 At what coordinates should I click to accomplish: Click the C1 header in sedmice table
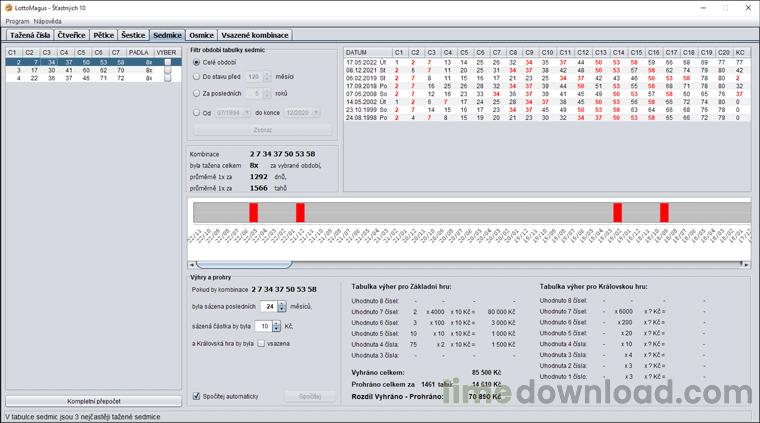pyautogui.click(x=13, y=52)
